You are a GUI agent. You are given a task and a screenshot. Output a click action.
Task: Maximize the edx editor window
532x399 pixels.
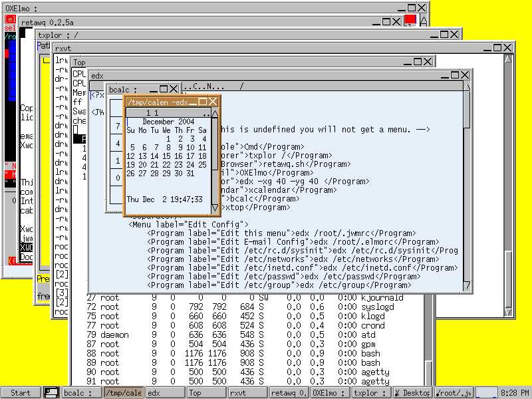click(x=454, y=75)
